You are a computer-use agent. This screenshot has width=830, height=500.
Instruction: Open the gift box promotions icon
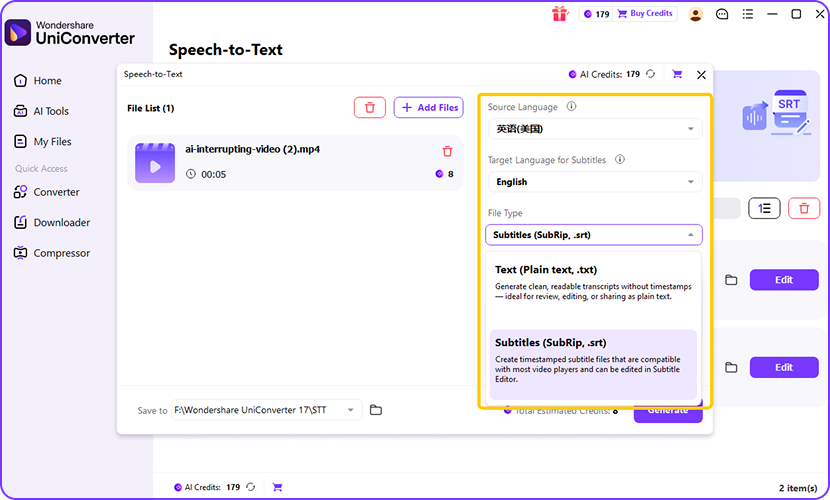point(560,14)
